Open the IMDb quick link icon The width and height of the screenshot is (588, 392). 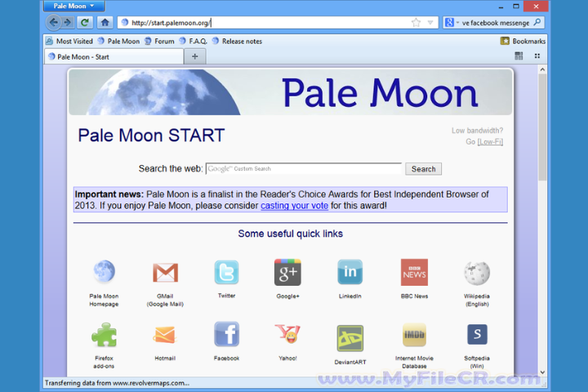pyautogui.click(x=414, y=335)
